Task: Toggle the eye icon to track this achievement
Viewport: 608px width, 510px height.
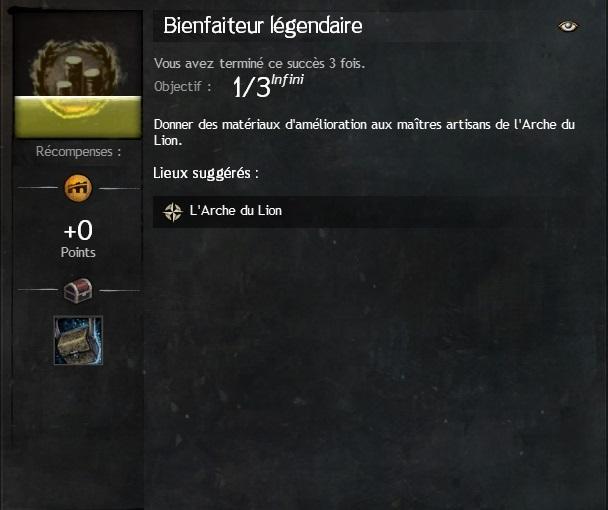Action: pos(568,26)
